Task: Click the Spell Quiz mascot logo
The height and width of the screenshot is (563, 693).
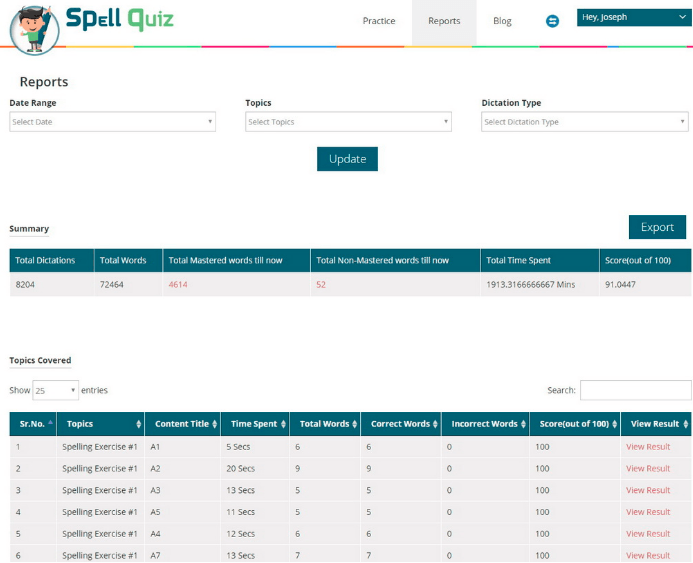Action: 34,29
